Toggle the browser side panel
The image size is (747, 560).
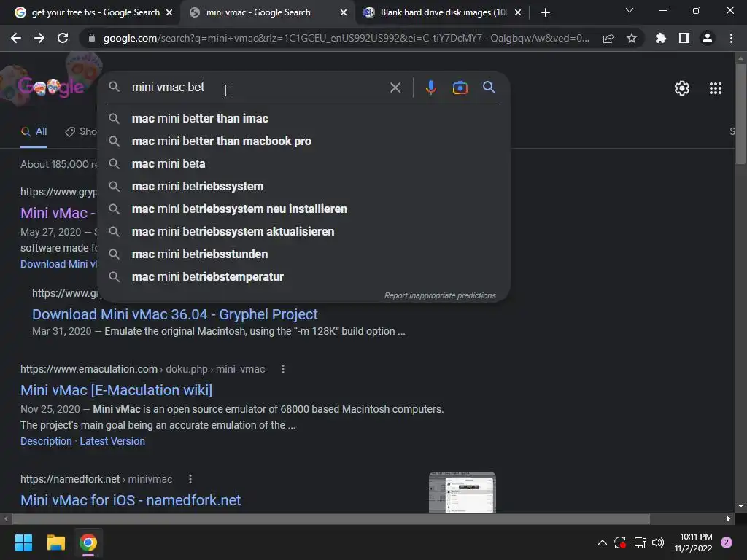(684, 38)
